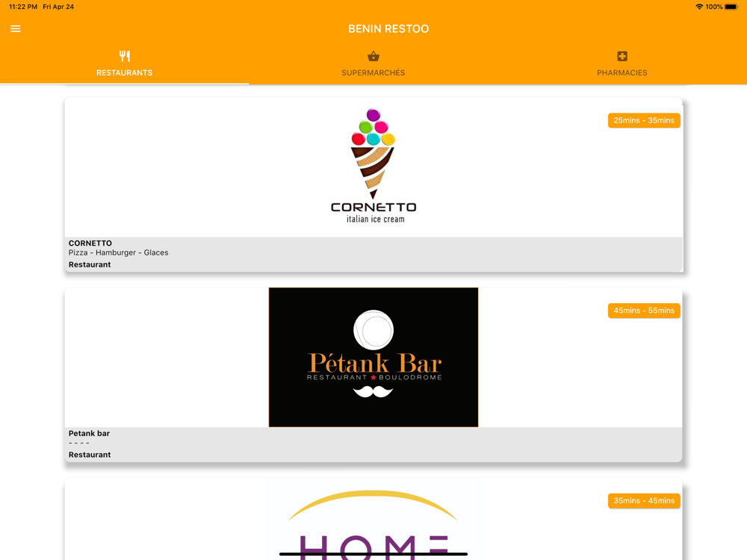Open the Cornetto ice cream logo image
Image resolution: width=747 pixels, height=560 pixels.
click(x=373, y=166)
